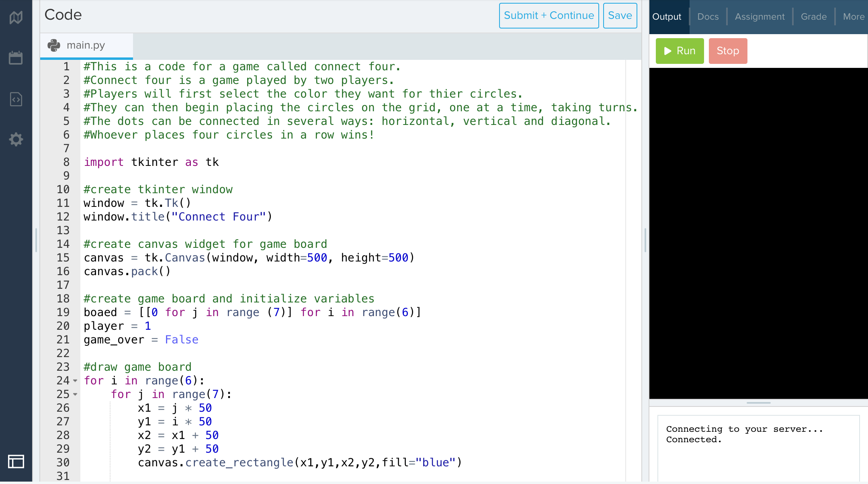Open the settings gear in the sidebar
Viewport: 868px width, 484px height.
16,139
